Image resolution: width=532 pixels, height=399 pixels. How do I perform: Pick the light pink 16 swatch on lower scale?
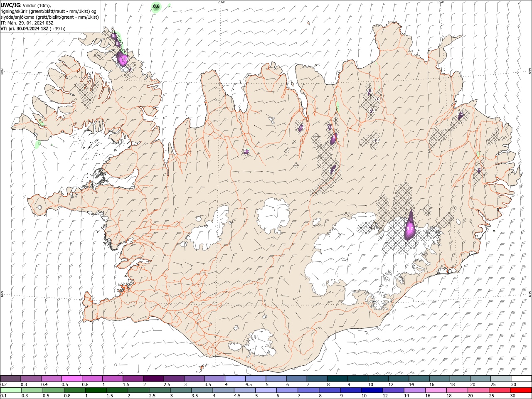(436, 390)
